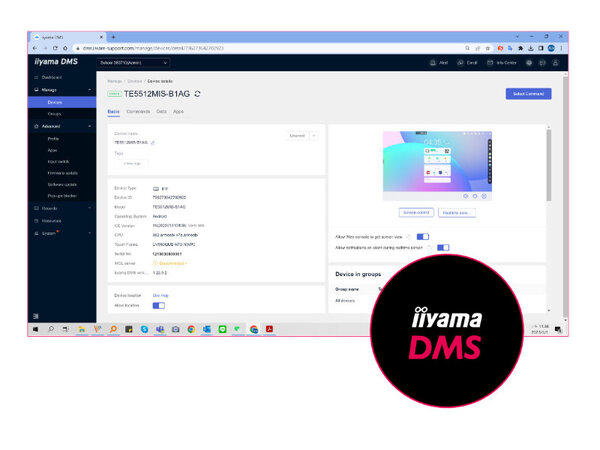
Task: Collapse the sidebar using bottom-left menu icon
Action: click(36, 316)
